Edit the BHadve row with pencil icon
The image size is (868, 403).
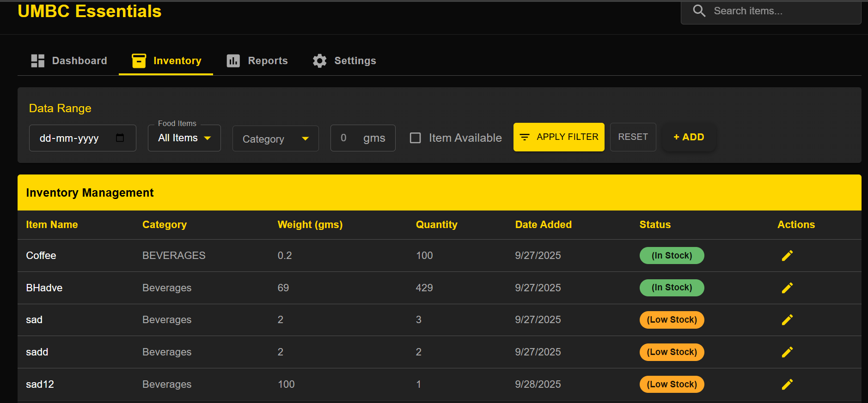[x=787, y=288]
